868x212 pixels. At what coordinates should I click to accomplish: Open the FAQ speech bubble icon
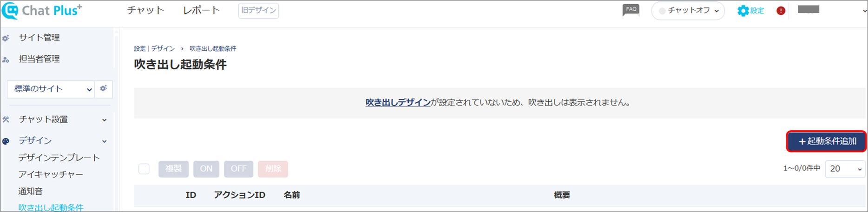point(631,10)
